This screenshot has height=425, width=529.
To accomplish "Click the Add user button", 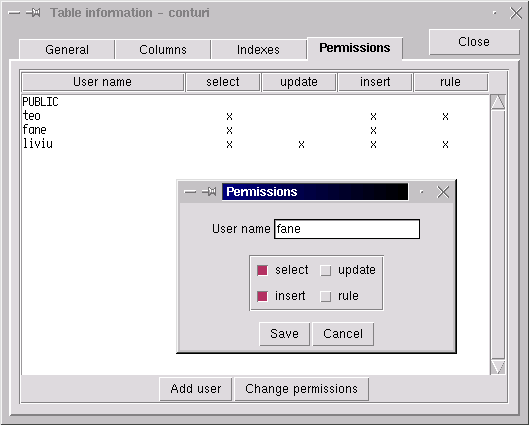I will pos(196,389).
